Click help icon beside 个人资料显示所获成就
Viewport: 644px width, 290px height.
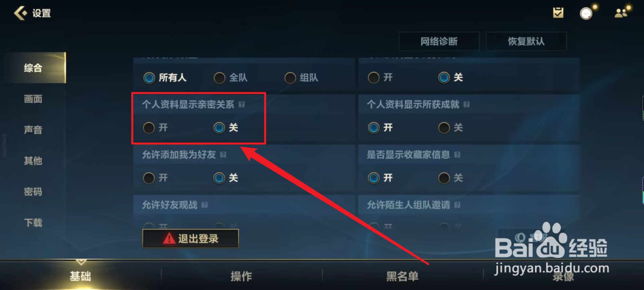[x=467, y=104]
